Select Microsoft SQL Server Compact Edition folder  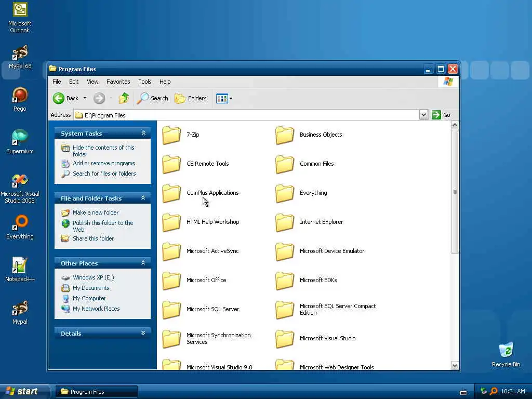tap(326, 310)
